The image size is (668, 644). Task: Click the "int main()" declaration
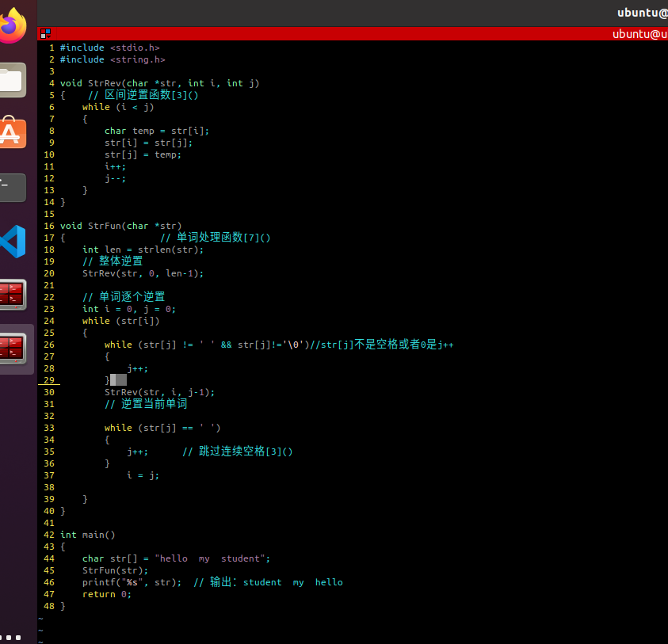[x=88, y=535]
